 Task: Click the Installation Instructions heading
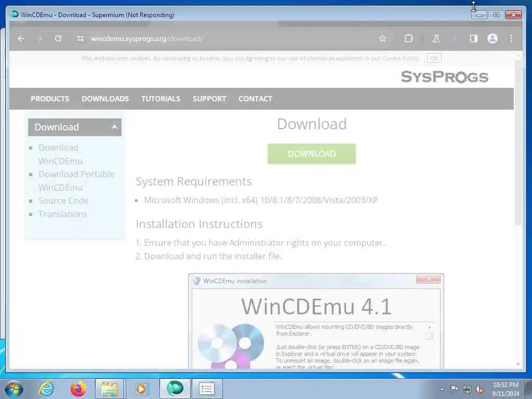pos(199,224)
